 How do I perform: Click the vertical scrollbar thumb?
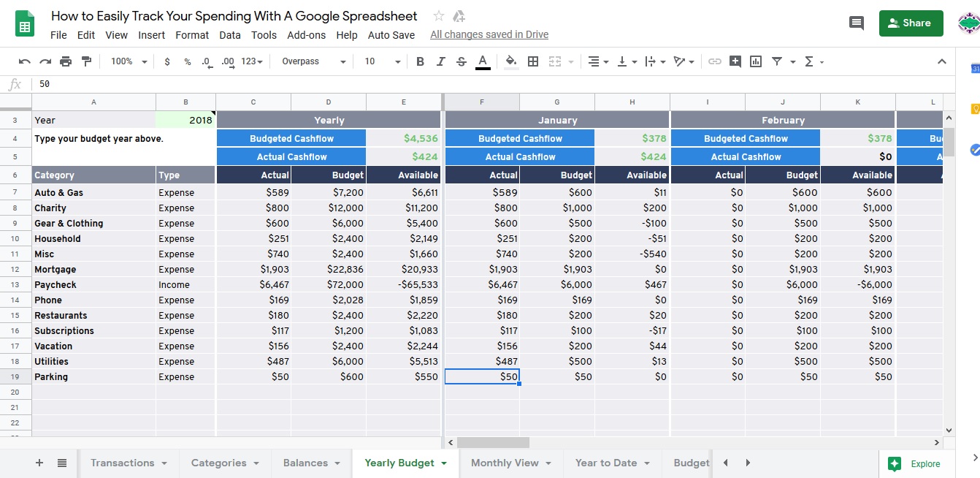(x=949, y=142)
